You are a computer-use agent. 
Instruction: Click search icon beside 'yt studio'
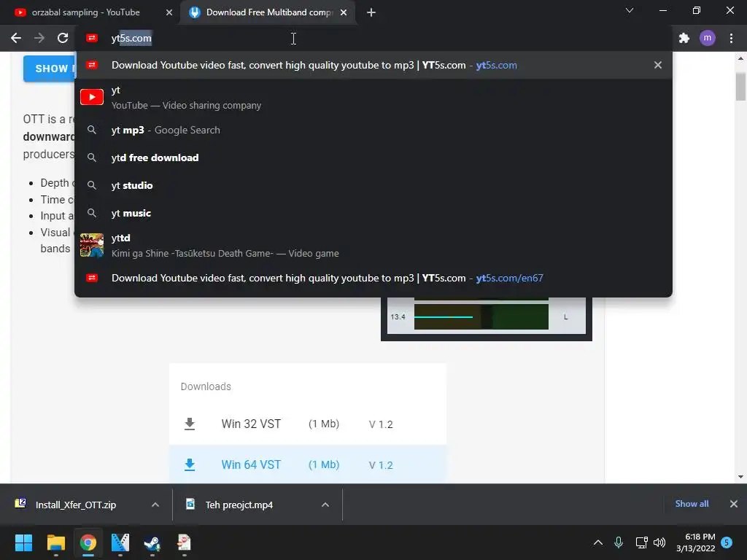pyautogui.click(x=92, y=185)
